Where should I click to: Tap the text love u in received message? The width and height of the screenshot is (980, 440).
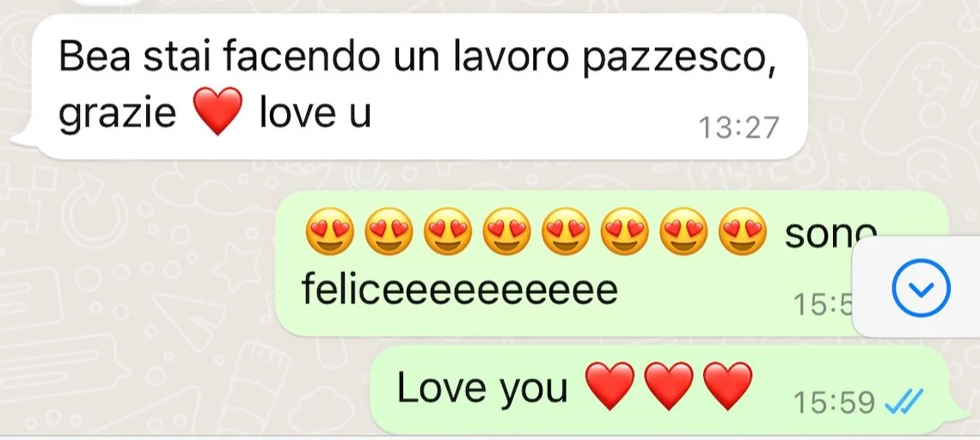click(315, 113)
